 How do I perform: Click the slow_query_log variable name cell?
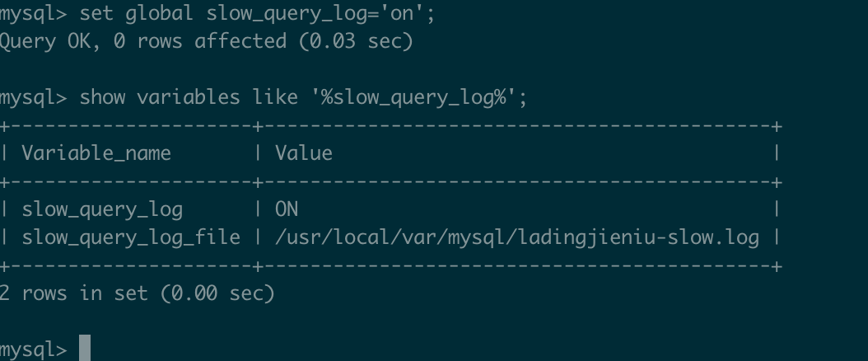(102, 210)
